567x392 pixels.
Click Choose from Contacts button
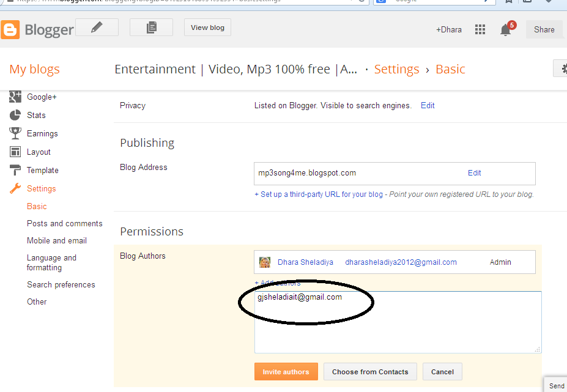(370, 371)
